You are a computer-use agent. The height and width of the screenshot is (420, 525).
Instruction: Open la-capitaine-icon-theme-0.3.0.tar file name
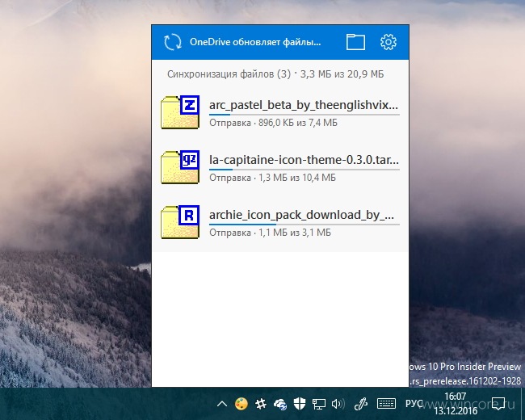(x=304, y=160)
